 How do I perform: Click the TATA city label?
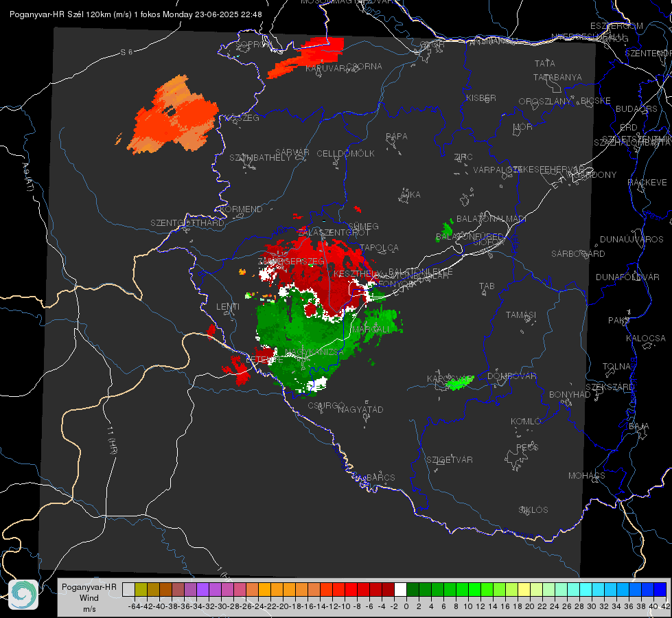tap(545, 63)
